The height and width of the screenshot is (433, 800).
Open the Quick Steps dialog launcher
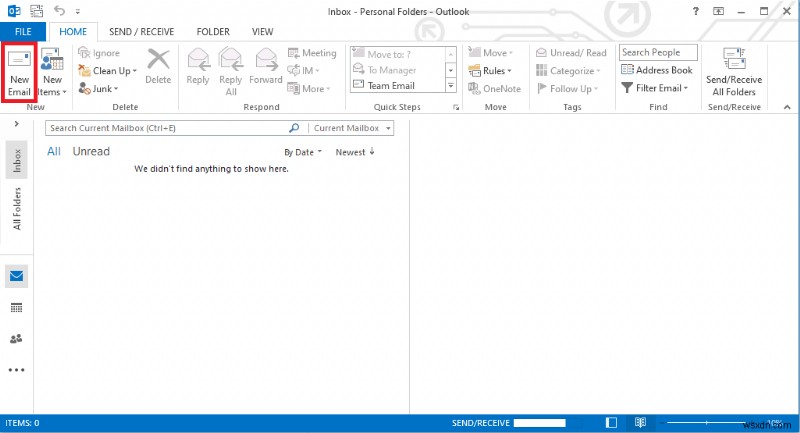[456, 108]
